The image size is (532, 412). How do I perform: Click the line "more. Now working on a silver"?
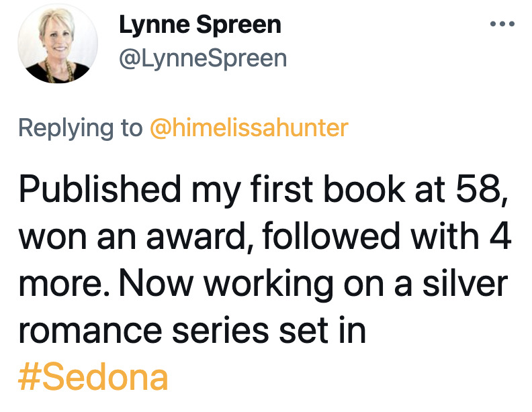point(263,284)
